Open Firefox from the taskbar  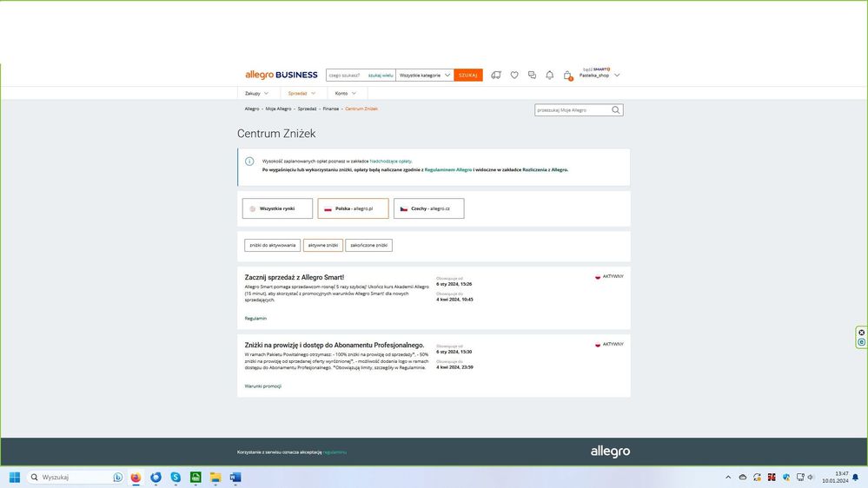136,478
